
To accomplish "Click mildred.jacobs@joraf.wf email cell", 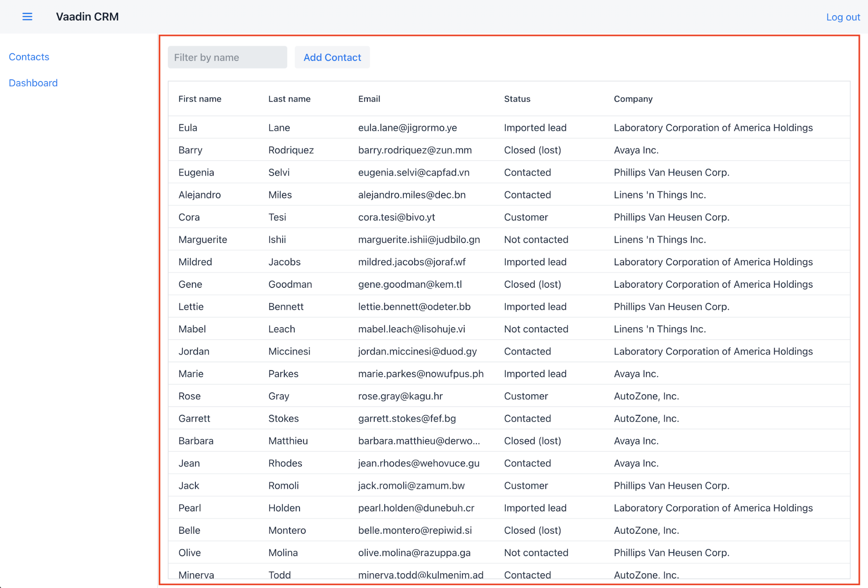I will (412, 262).
